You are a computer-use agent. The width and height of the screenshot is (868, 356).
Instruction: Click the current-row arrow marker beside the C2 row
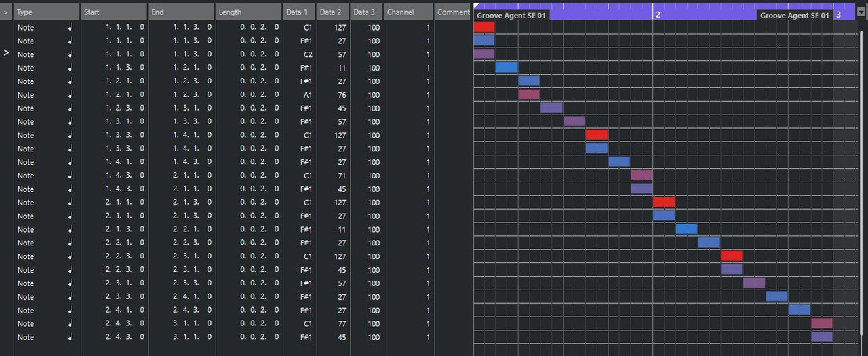(x=6, y=52)
